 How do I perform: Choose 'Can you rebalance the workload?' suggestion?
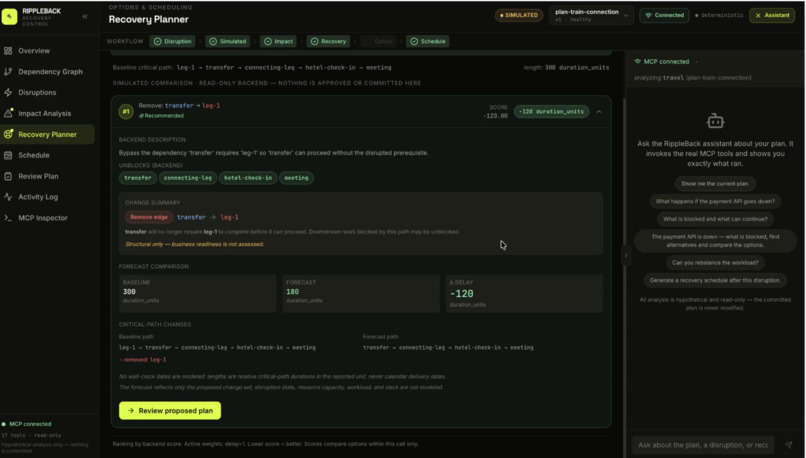click(x=715, y=263)
